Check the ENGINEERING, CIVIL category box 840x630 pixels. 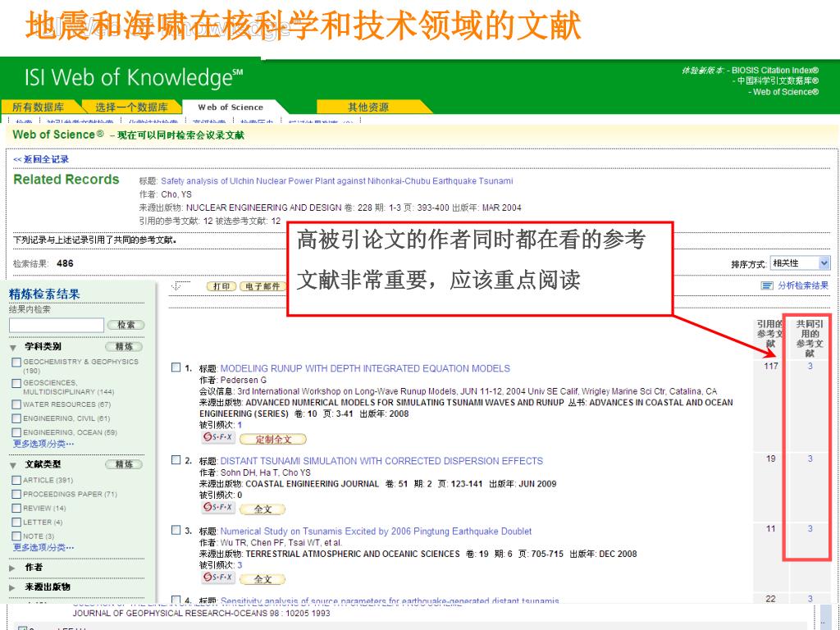(x=16, y=418)
